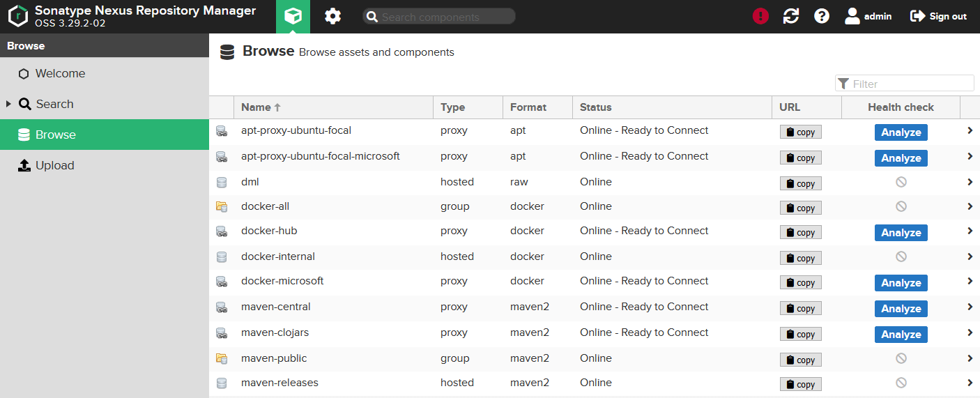This screenshot has height=398, width=980.
Task: Open the docker-hub row chevron
Action: coord(970,231)
